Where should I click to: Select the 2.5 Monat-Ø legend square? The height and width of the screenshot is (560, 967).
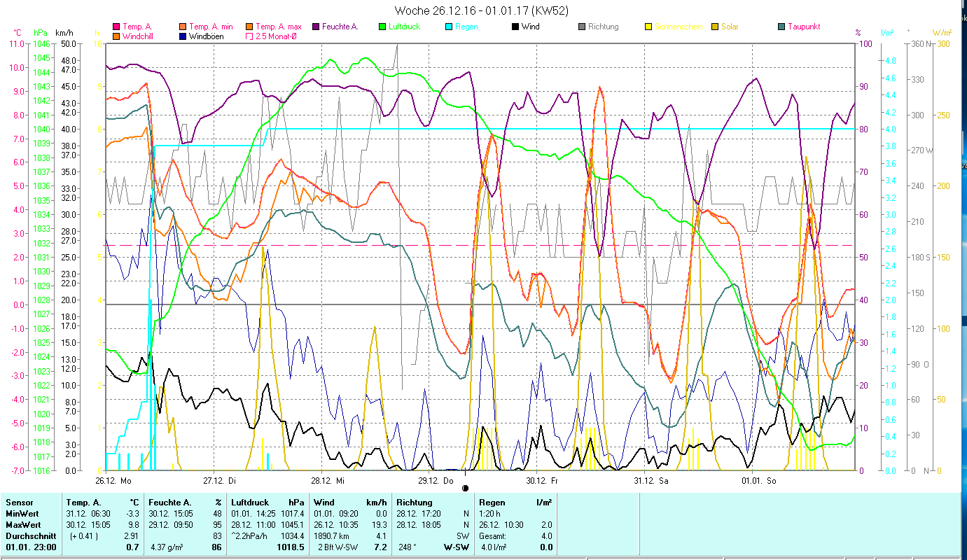(x=249, y=36)
